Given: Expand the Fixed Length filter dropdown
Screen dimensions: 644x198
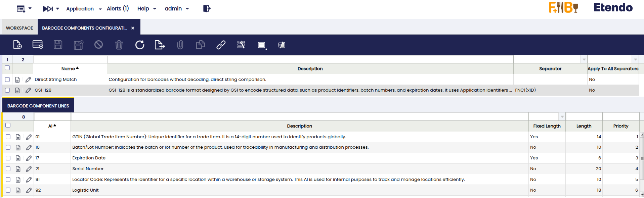Looking at the screenshot, I should click(x=562, y=117).
